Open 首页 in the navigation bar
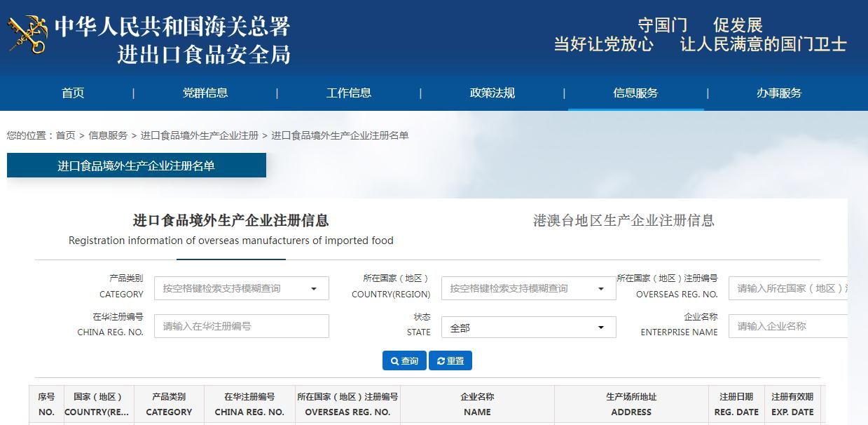This screenshot has height=425, width=868. click(x=73, y=93)
